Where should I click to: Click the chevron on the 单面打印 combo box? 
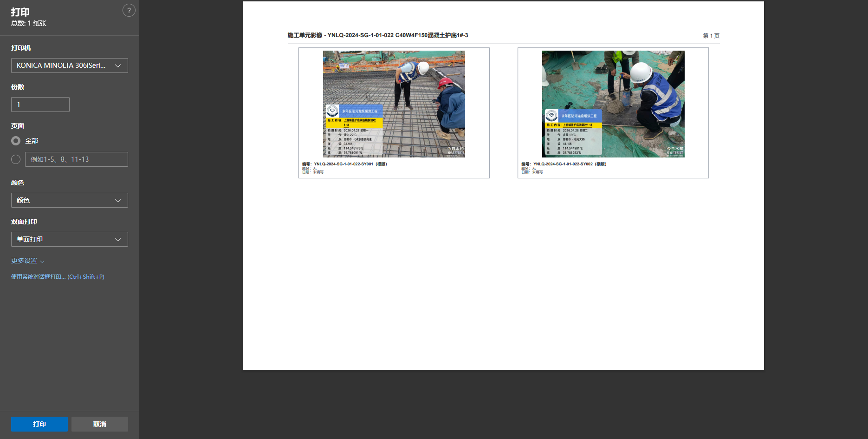click(118, 239)
